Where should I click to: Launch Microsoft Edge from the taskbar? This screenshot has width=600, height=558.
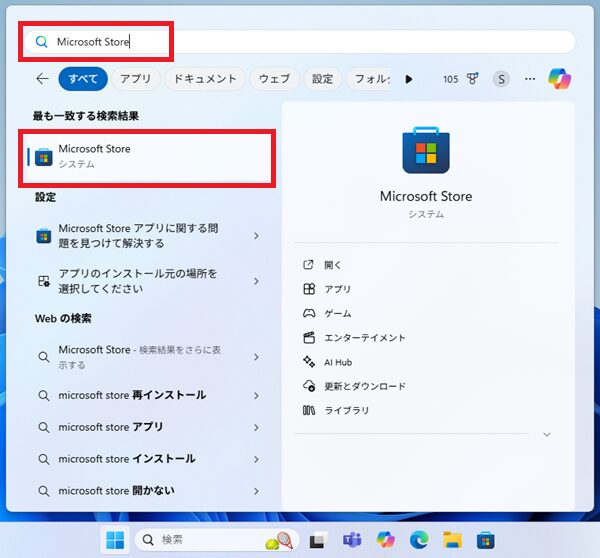pyautogui.click(x=419, y=540)
